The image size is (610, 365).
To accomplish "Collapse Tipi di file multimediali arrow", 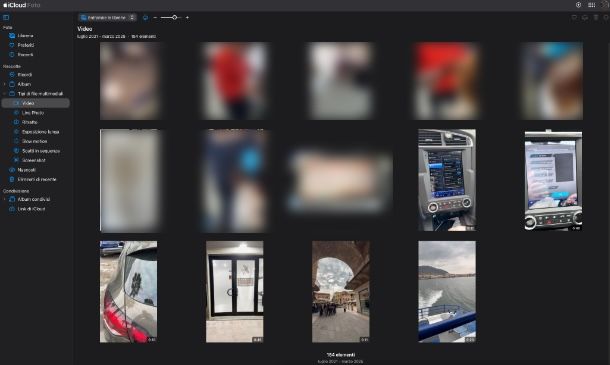I will (5, 94).
